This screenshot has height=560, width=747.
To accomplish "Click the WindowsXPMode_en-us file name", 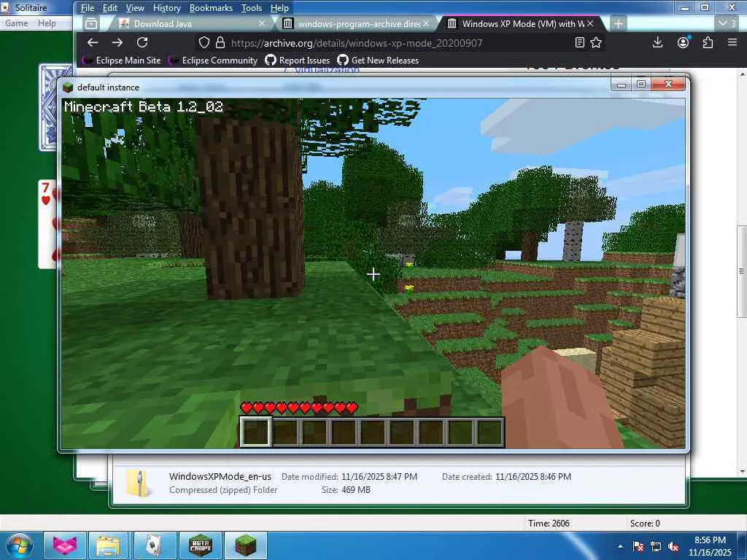I will point(220,476).
